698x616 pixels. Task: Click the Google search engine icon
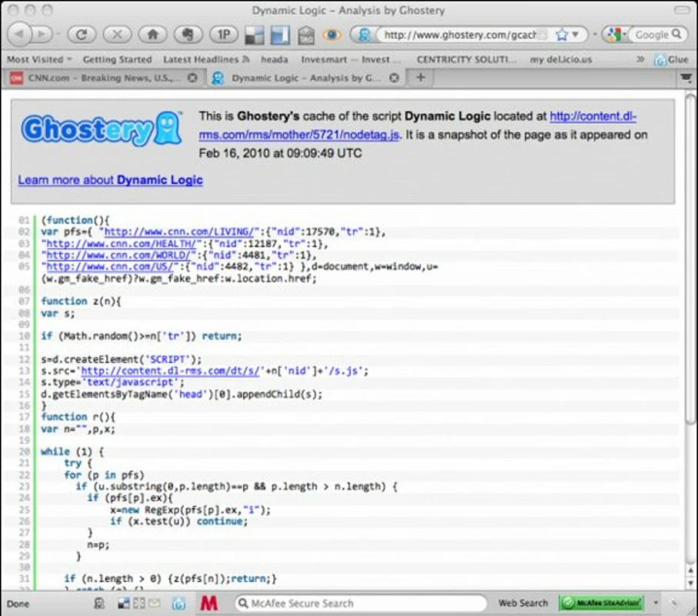tap(613, 35)
